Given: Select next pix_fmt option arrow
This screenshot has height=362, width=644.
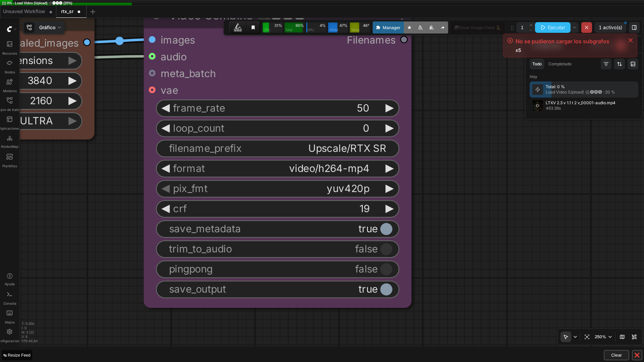Looking at the screenshot, I should click(x=389, y=189).
